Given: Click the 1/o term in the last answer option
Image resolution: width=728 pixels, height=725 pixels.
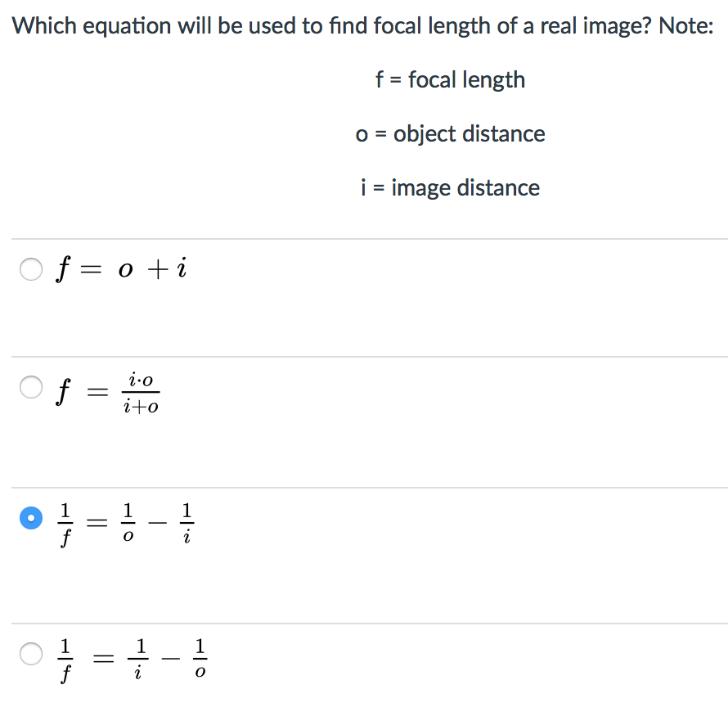Looking at the screenshot, I should (200, 658).
